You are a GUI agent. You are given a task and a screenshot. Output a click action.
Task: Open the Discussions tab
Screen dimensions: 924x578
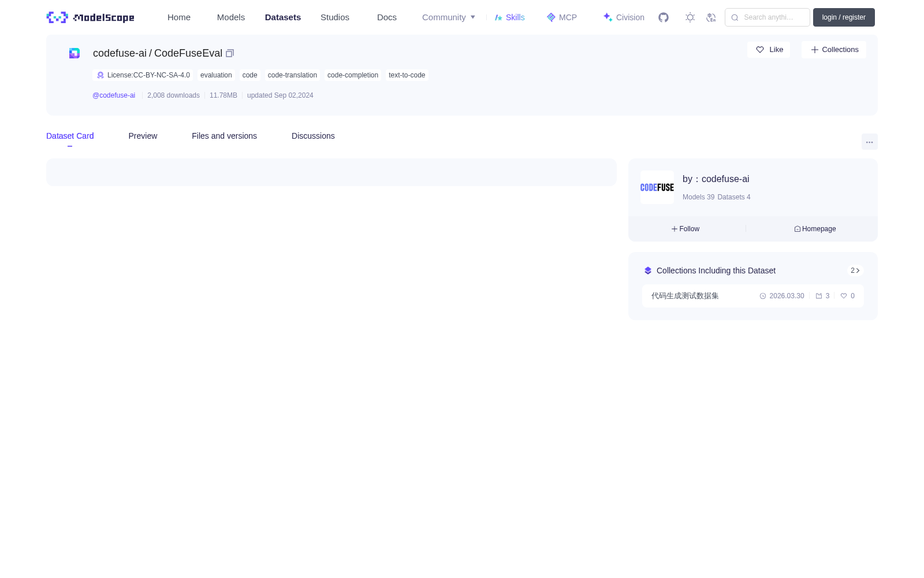(313, 136)
